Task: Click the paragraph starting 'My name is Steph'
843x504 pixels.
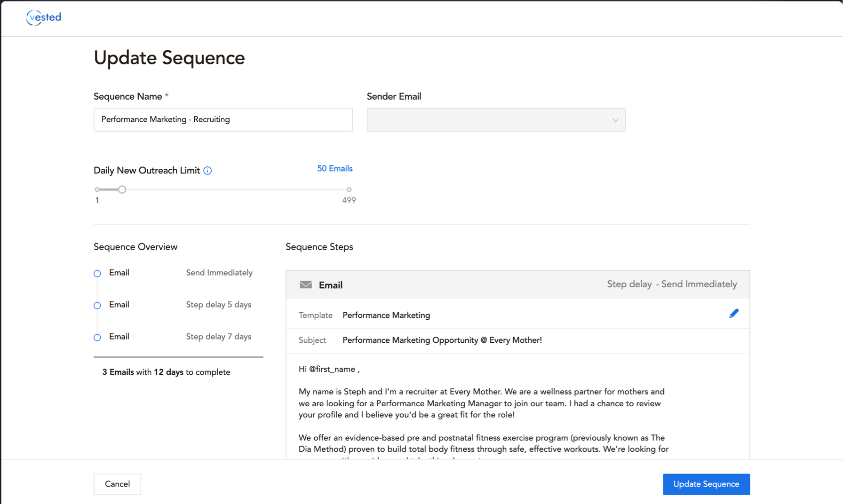Action: (x=482, y=403)
